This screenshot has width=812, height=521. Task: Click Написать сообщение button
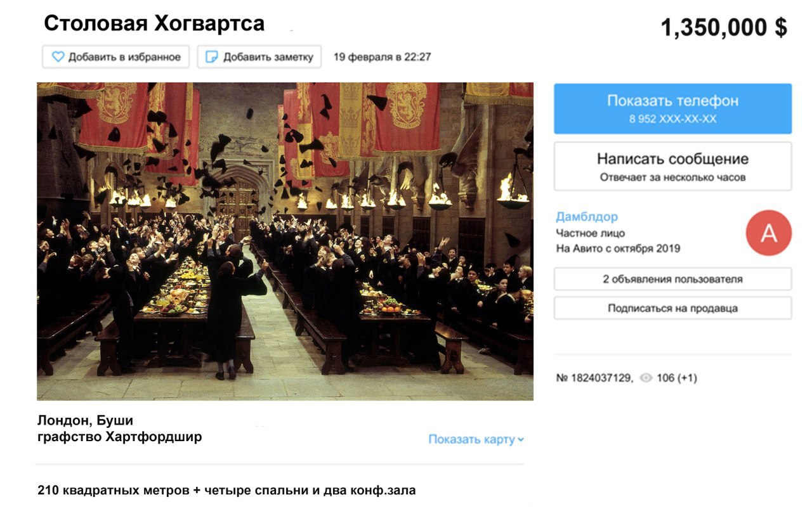point(672,167)
